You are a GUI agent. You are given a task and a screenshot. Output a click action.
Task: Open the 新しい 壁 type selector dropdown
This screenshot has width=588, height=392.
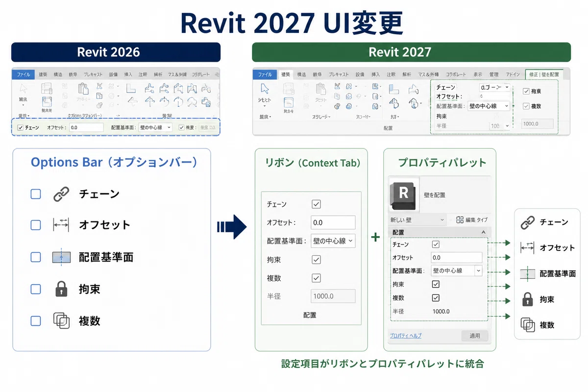(x=417, y=220)
